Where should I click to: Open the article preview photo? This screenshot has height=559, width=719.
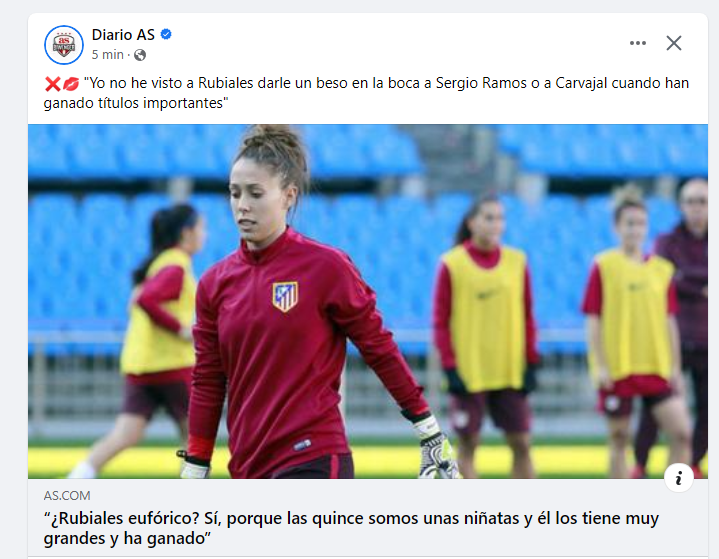point(368,301)
